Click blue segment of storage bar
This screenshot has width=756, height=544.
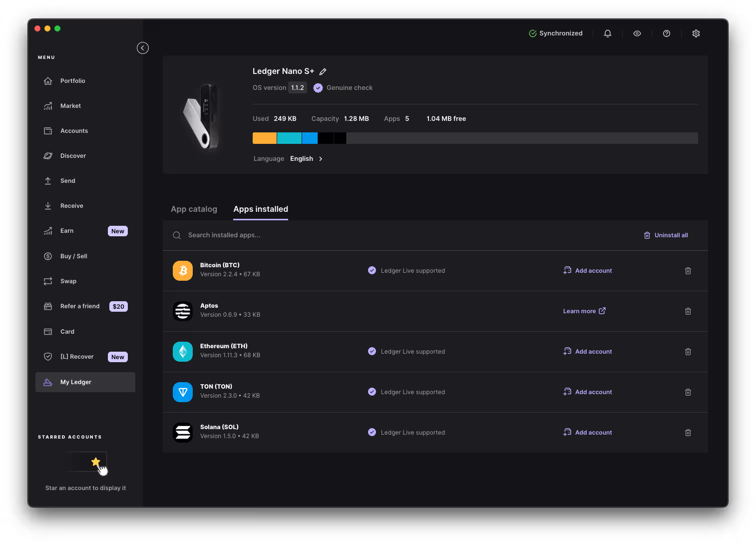pyautogui.click(x=310, y=138)
